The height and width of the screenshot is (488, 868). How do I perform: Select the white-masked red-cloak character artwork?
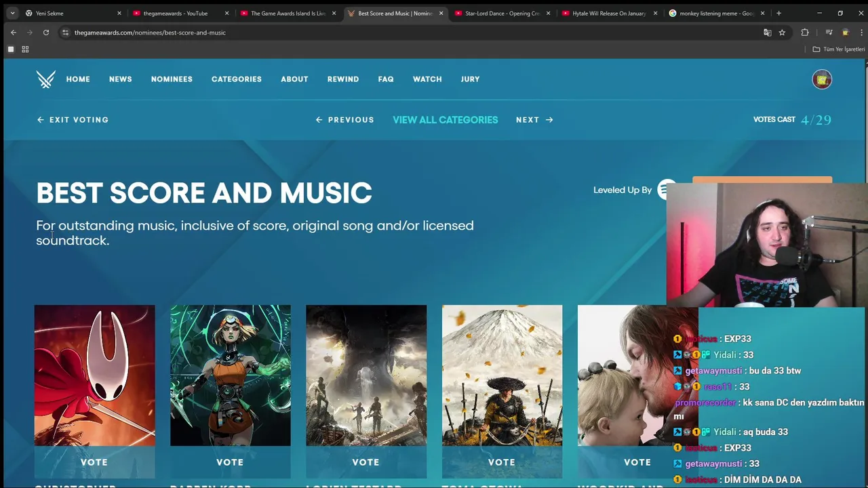94,375
